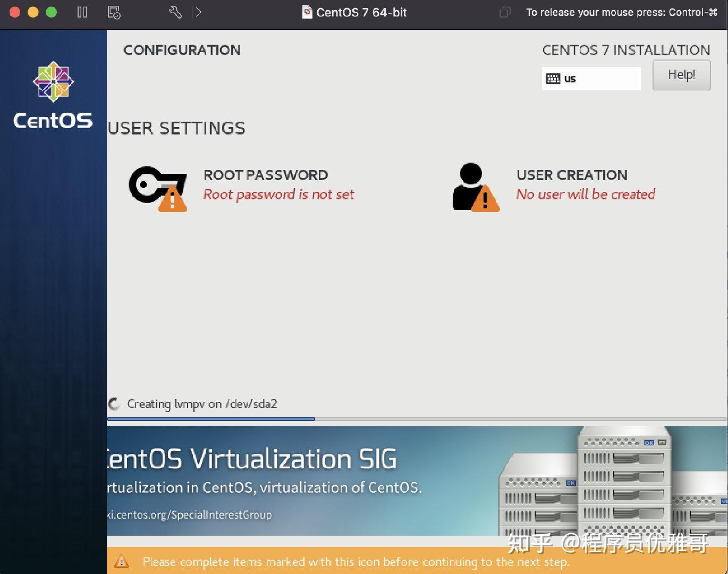This screenshot has height=574, width=728.
Task: Click the CentOS logo in the left sidebar
Action: tap(53, 82)
